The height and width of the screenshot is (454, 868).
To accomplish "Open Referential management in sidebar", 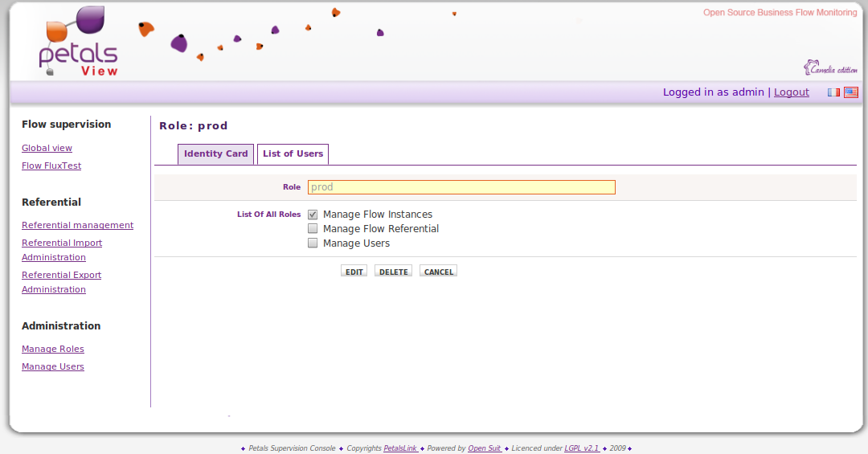I will (77, 225).
